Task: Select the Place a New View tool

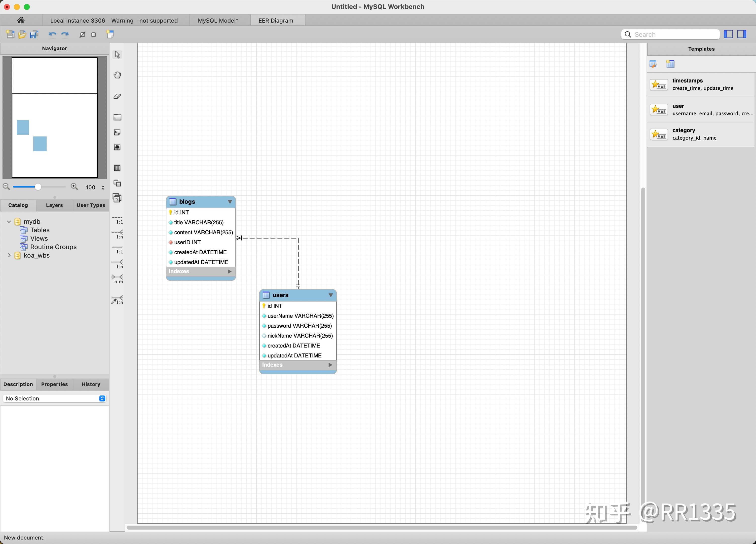Action: [117, 183]
